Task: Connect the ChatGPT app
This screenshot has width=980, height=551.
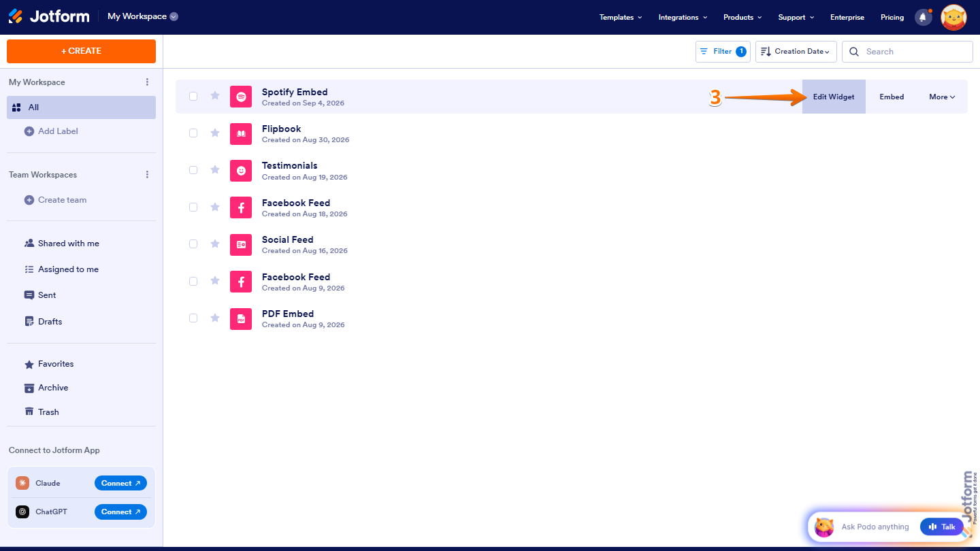Action: 120,512
